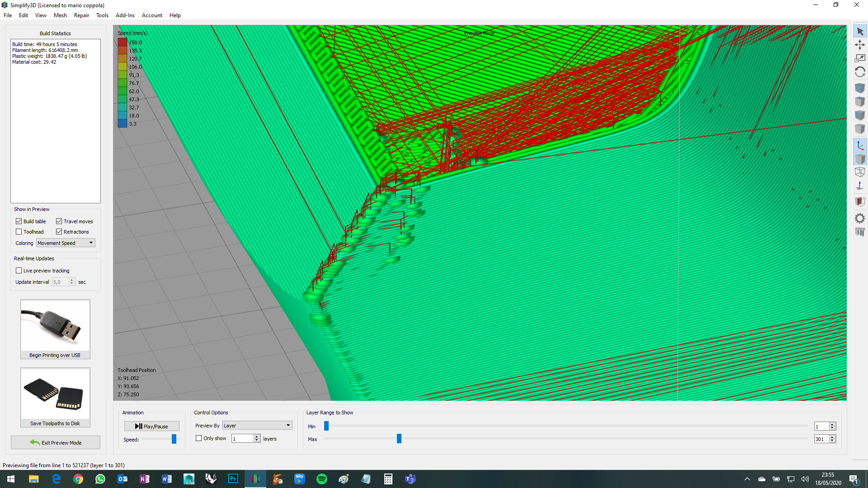The width and height of the screenshot is (868, 488).
Task: Open Microsoft Teams from the taskbar
Action: (410, 479)
